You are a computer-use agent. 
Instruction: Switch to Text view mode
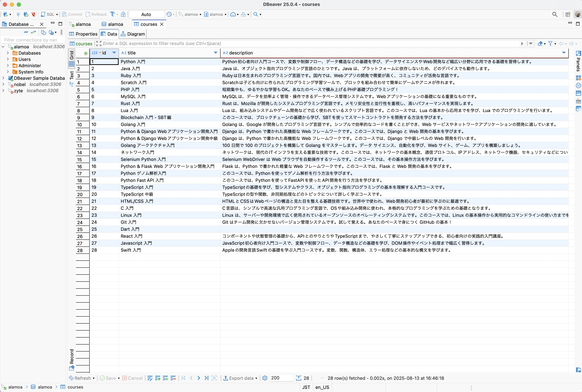72,76
